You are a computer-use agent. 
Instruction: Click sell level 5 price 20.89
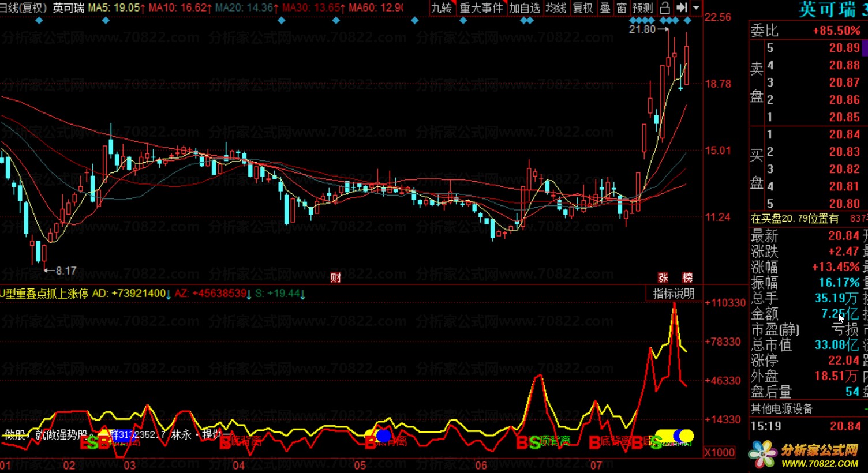coord(844,48)
